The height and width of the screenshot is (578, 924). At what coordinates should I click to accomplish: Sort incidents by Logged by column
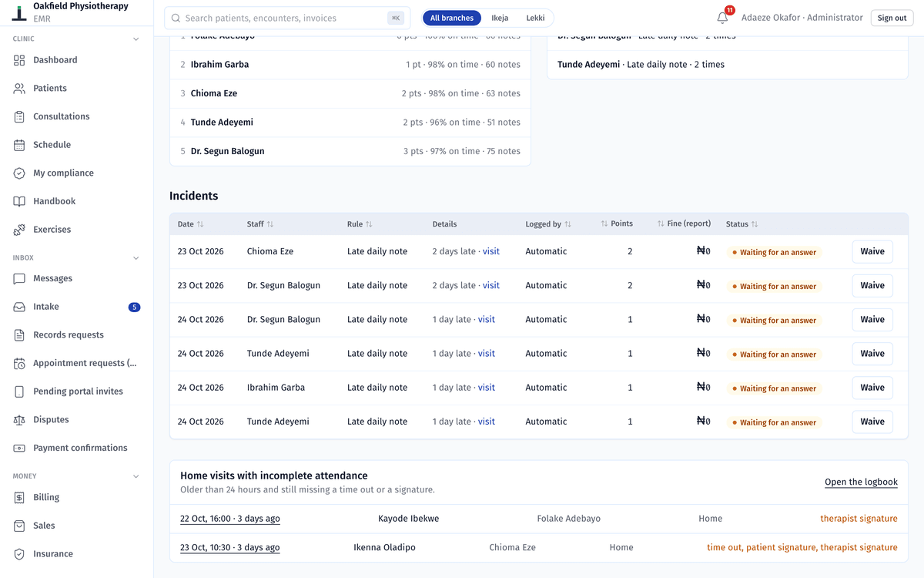548,224
